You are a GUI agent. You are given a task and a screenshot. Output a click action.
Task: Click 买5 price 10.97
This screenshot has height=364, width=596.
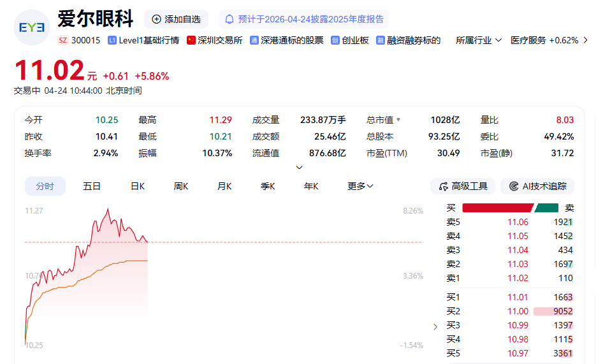coord(518,353)
